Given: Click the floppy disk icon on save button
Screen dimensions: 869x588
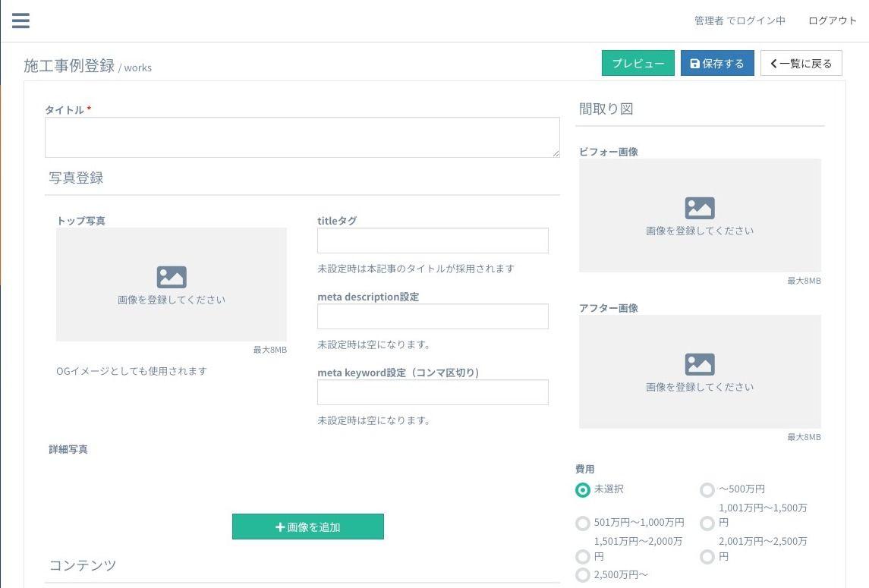Looking at the screenshot, I should pyautogui.click(x=694, y=64).
